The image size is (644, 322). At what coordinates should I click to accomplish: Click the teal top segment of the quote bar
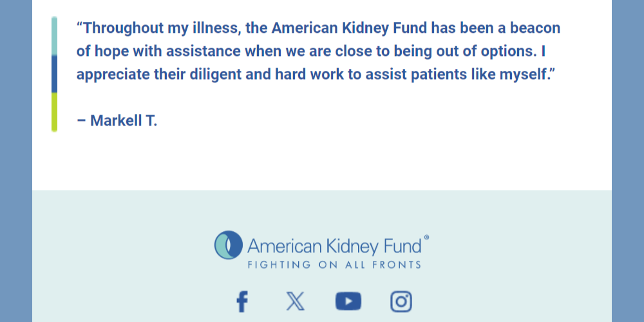click(x=54, y=36)
